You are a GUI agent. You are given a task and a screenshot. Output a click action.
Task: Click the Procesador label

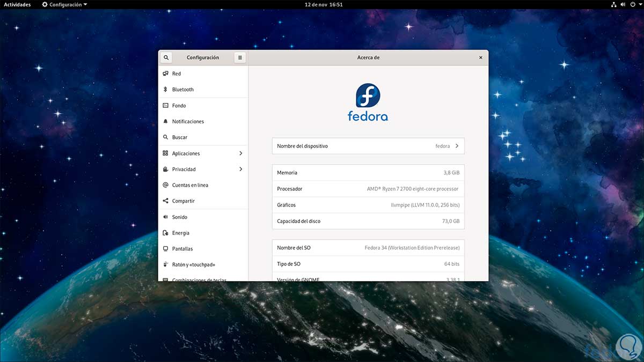pyautogui.click(x=290, y=189)
